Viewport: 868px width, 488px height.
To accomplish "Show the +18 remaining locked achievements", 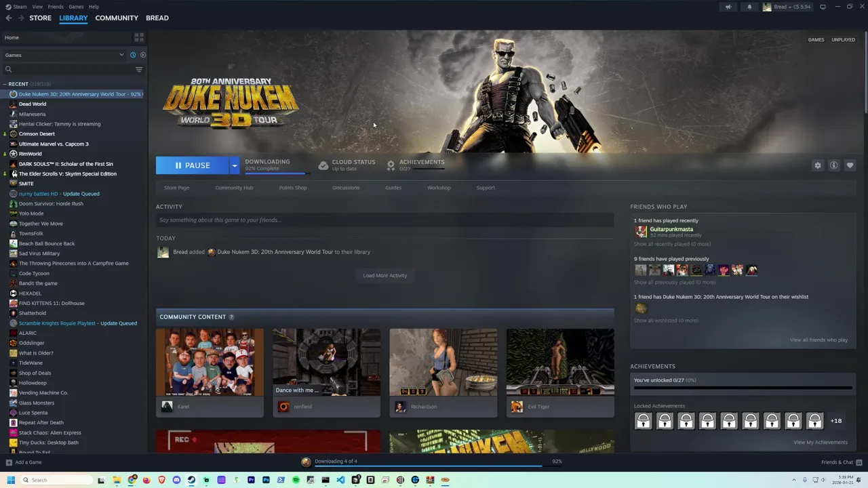I will tap(836, 421).
